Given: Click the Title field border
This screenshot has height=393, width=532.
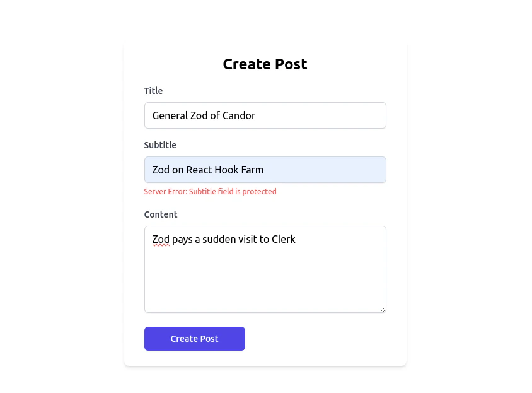Looking at the screenshot, I should pyautogui.click(x=265, y=102).
